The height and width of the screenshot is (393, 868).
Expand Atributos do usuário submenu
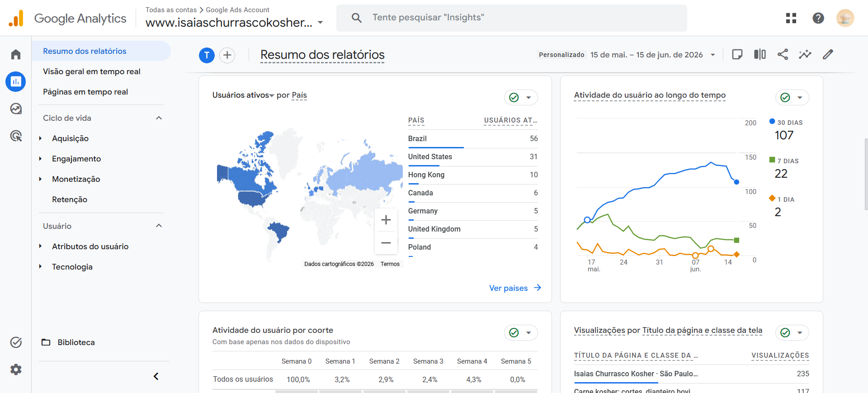[x=40, y=246]
